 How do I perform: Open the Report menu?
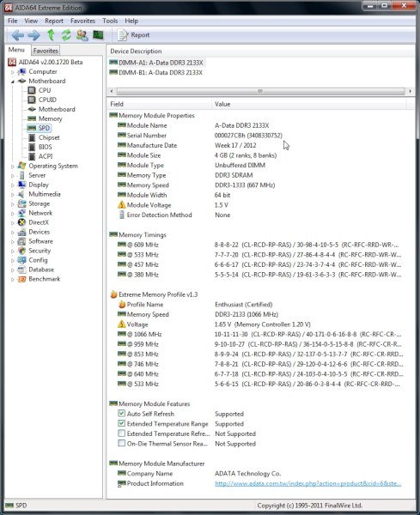(54, 21)
